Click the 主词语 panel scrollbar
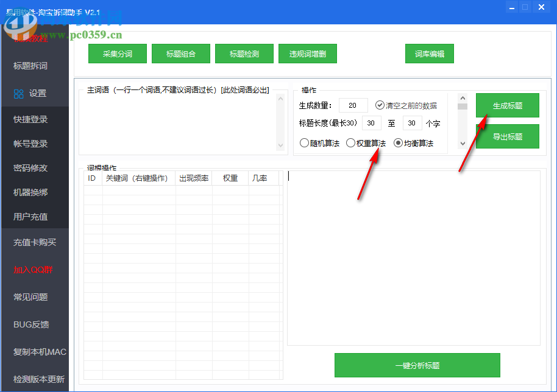Image resolution: width=557 pixels, height=392 pixels. (281, 119)
